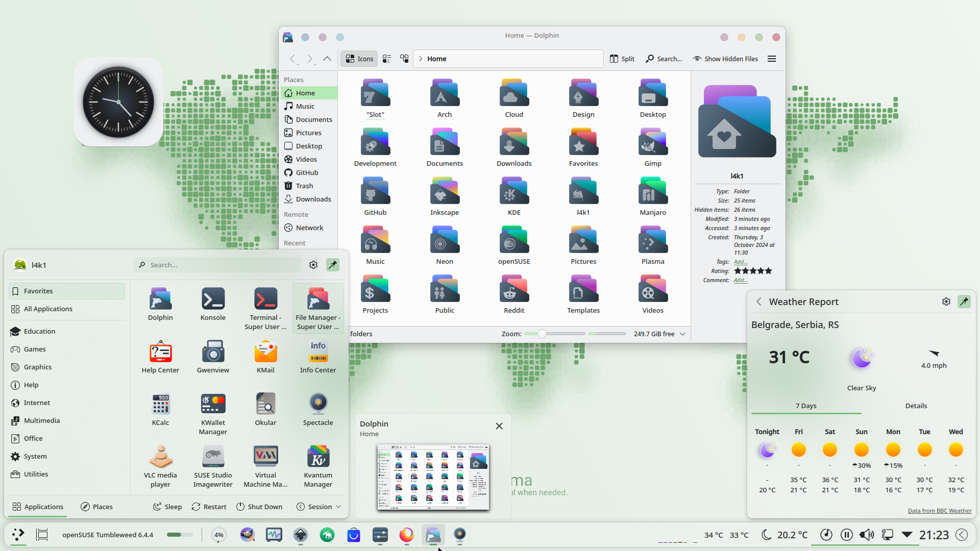Viewport: 980px width, 551px height.
Task: Toggle Show Hidden Files in Dolphin
Action: [725, 59]
